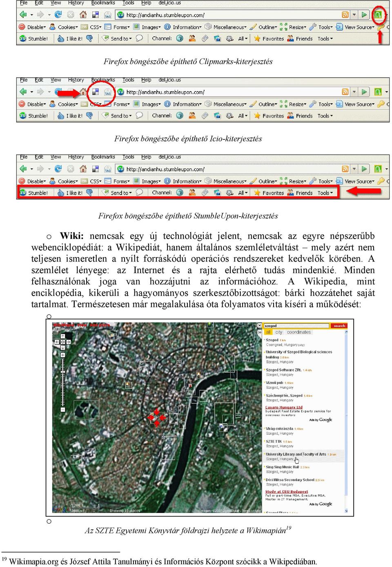Open the Resize dropdown in the StumbleUpon screenshot

(294, 181)
